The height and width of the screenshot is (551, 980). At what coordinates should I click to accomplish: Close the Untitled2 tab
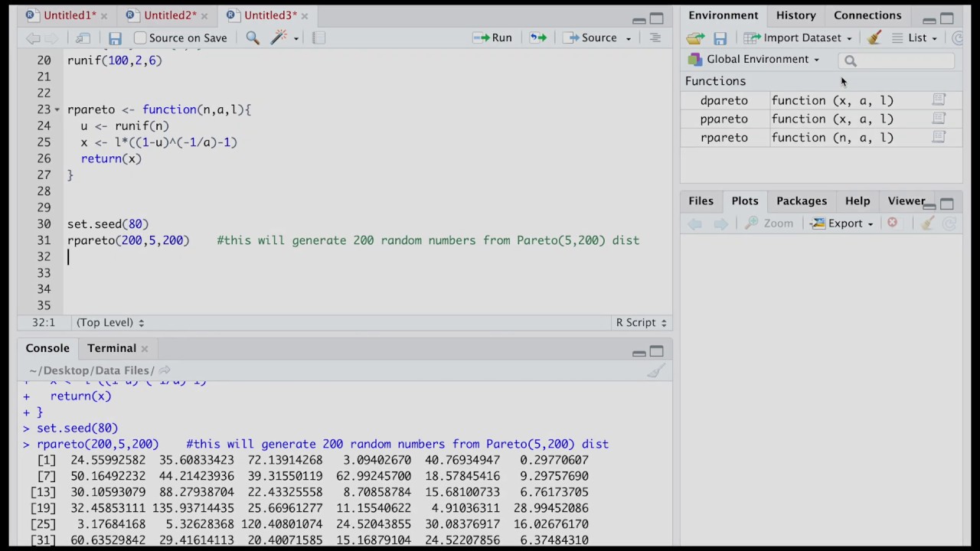pos(204,15)
